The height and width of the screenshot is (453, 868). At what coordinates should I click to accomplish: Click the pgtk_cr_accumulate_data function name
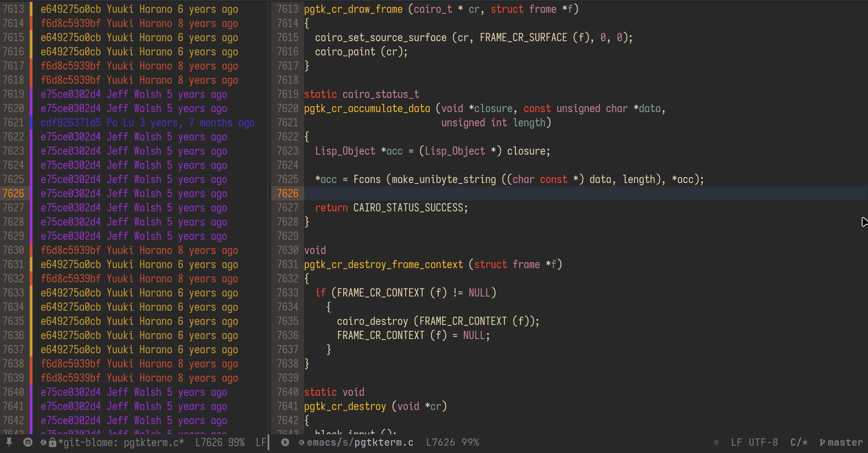coord(367,108)
